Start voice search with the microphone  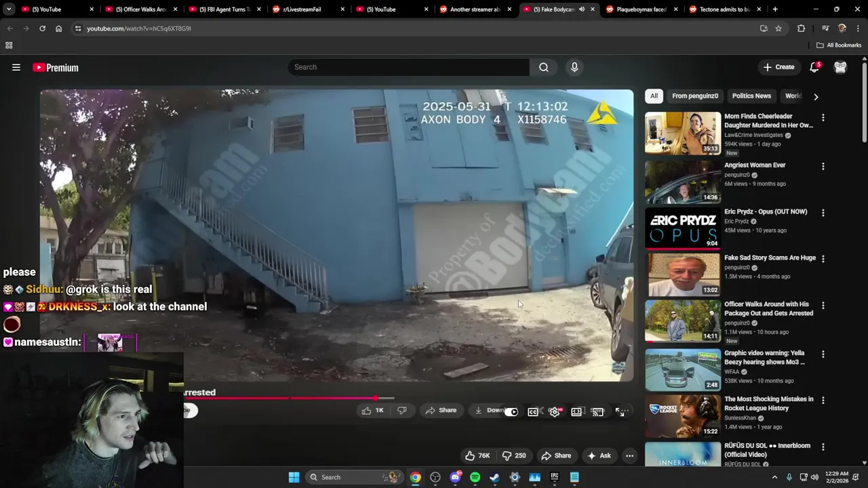click(x=574, y=67)
